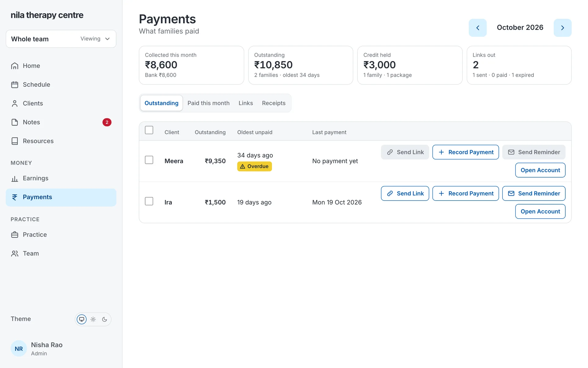Viewport: 588px width, 368px height.
Task: Click the Home house icon in sidebar
Action: [x=15, y=66]
